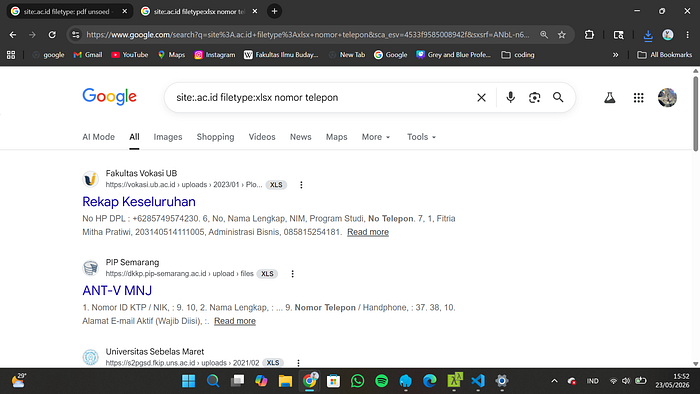
Task: Open the Google apps grid
Action: [x=638, y=98]
